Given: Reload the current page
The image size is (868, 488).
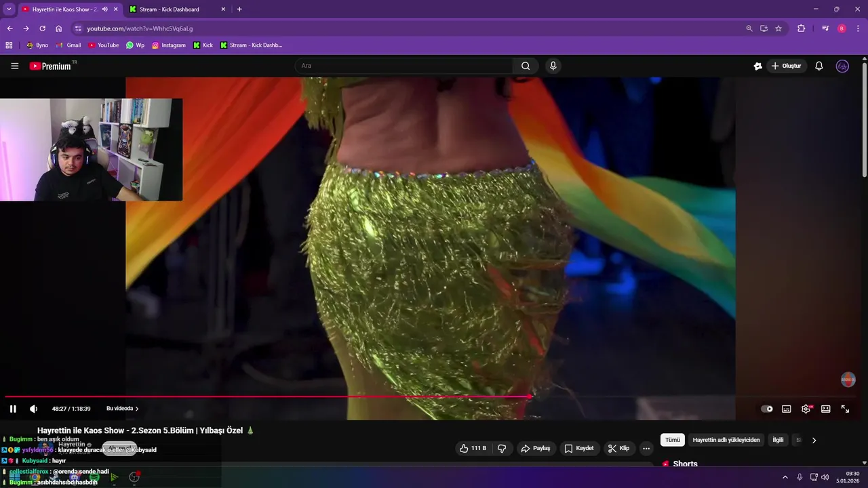Looking at the screenshot, I should click(x=42, y=28).
